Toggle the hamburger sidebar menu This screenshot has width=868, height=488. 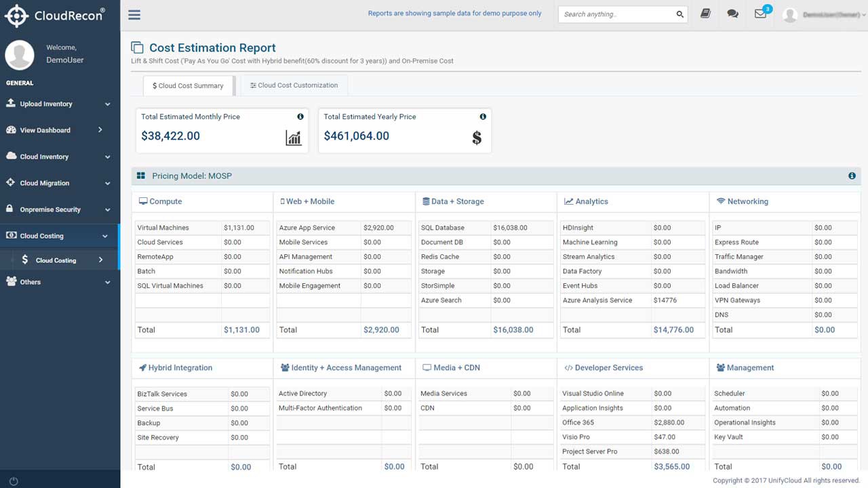tap(134, 15)
